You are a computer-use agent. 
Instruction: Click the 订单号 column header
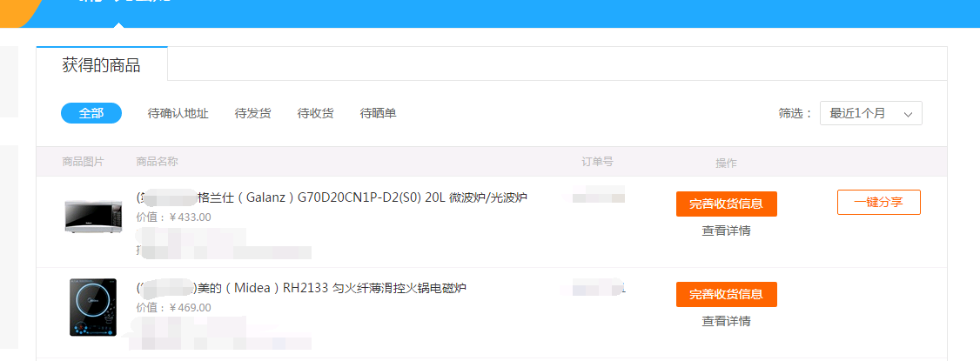click(598, 162)
